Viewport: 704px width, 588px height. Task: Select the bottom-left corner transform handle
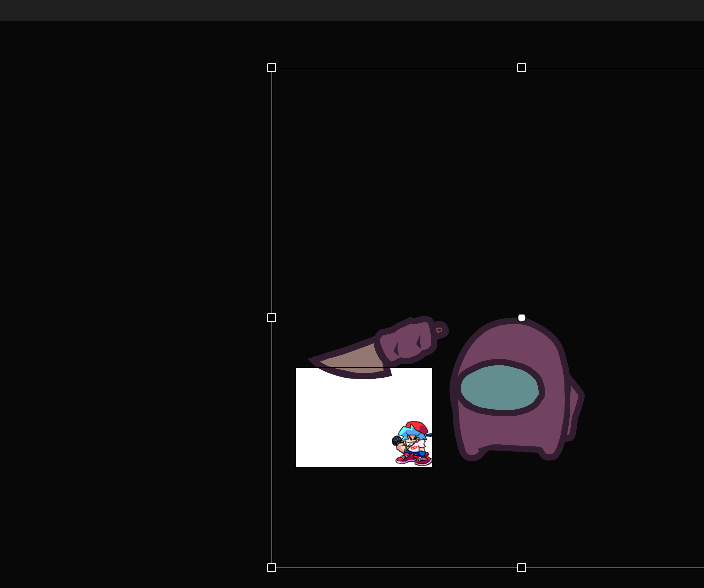pos(271,567)
